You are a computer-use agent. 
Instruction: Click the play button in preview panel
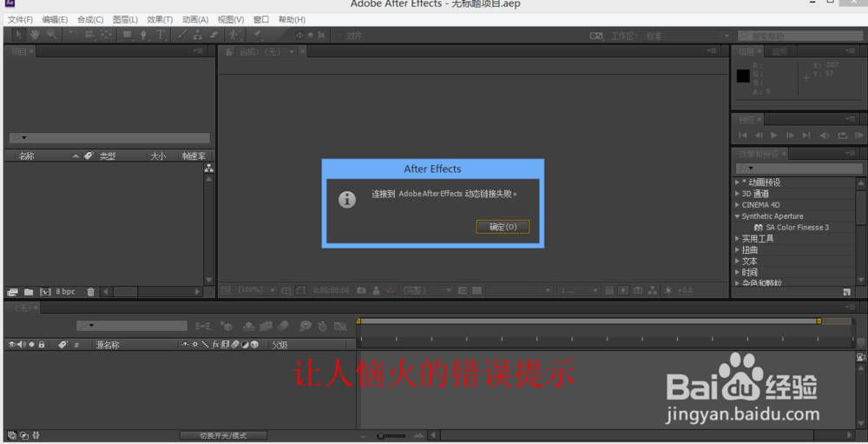(774, 136)
